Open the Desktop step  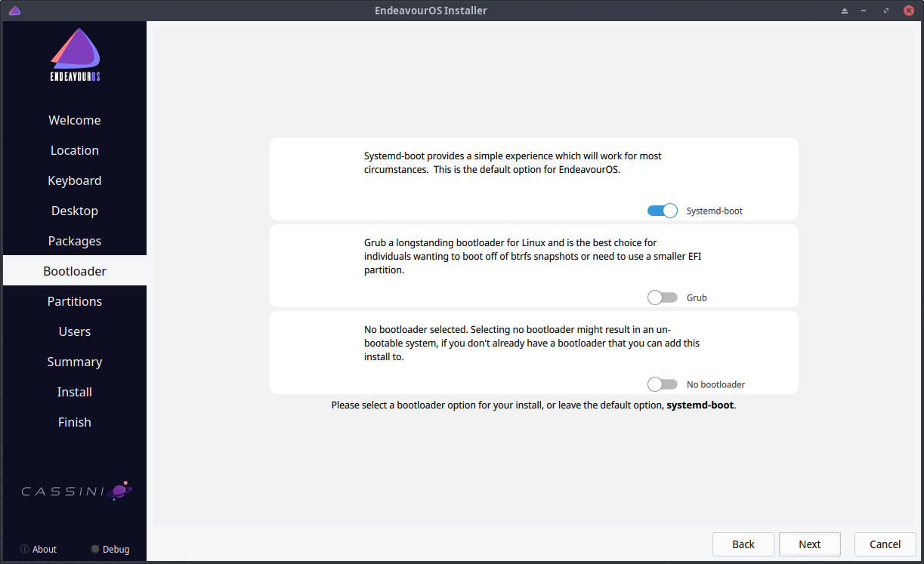point(75,211)
